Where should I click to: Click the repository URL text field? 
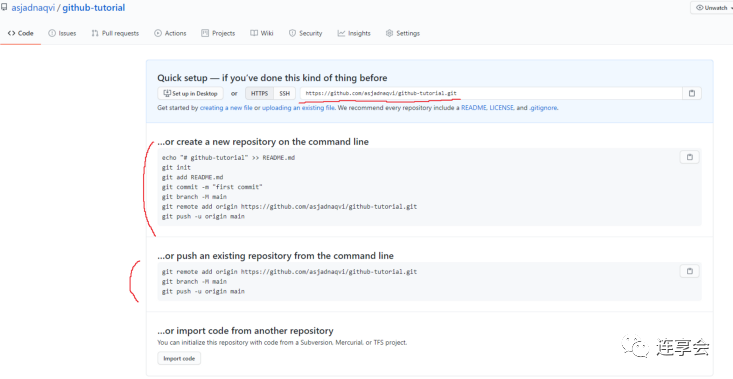pyautogui.click(x=491, y=93)
